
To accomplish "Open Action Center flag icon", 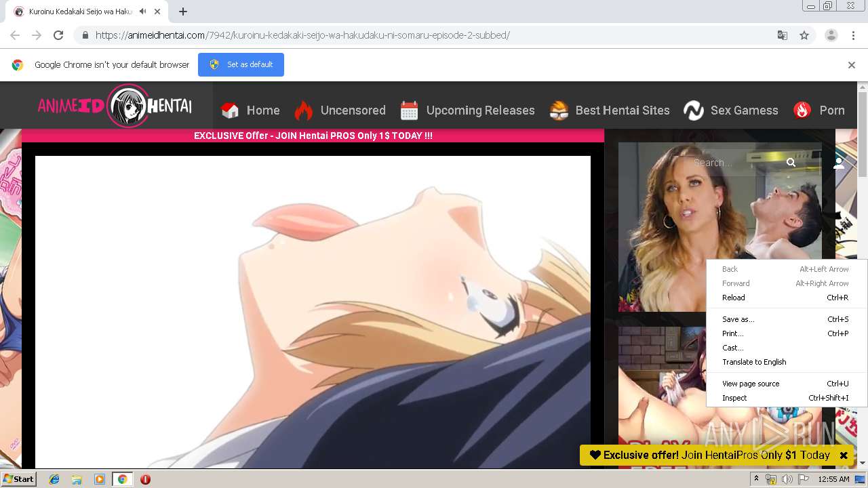I will pos(804,479).
